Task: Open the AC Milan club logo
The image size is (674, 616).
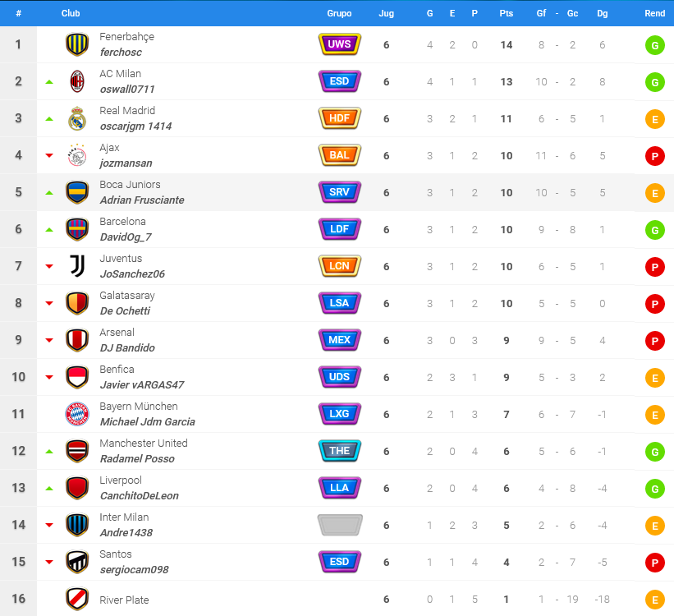Action: pyautogui.click(x=77, y=81)
